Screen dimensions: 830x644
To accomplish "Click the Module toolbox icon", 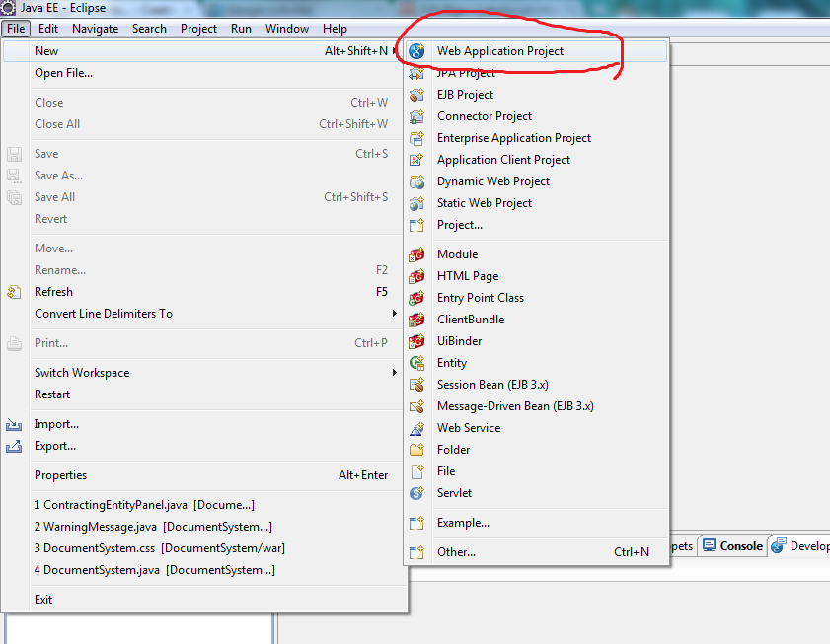I will pos(416,254).
